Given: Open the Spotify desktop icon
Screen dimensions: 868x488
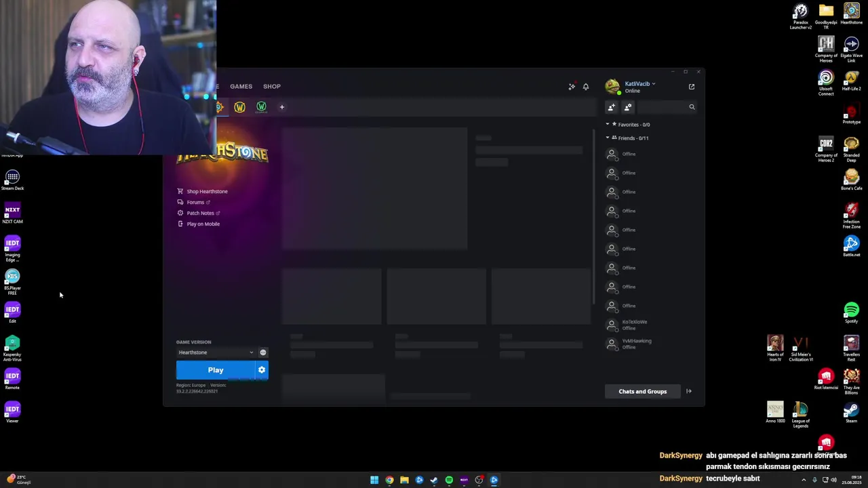Looking at the screenshot, I should click(x=852, y=312).
